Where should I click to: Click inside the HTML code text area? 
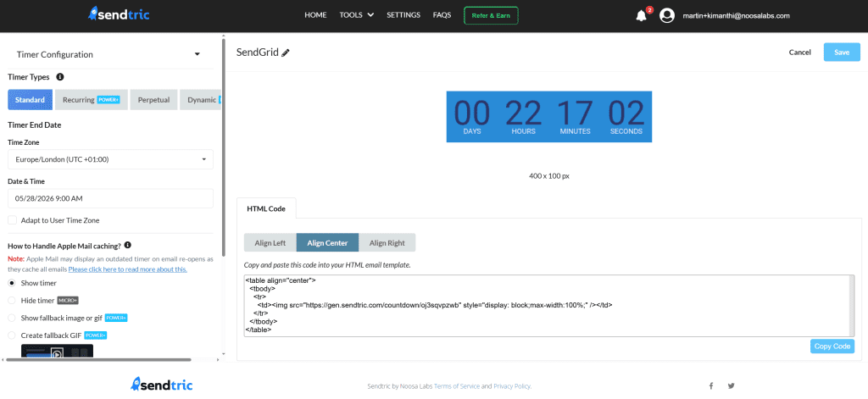click(545, 306)
